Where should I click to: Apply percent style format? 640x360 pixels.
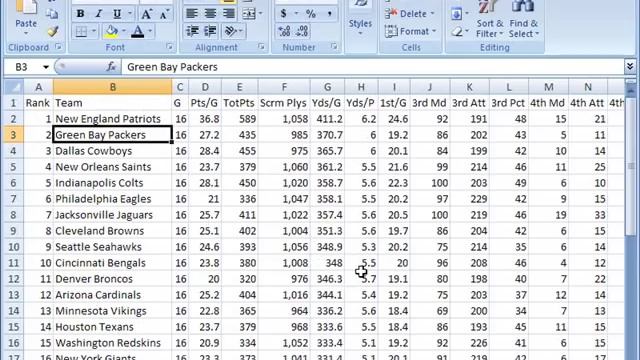point(311,14)
